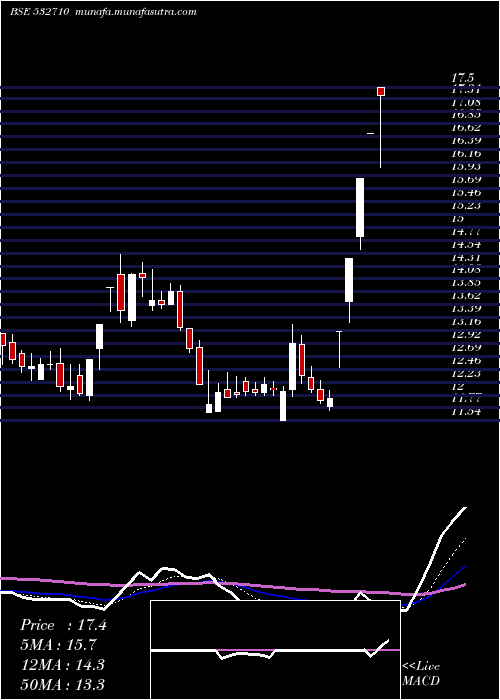Click the 13.85 price axis label
Viewport: 500px width, 700px height.
click(x=466, y=282)
